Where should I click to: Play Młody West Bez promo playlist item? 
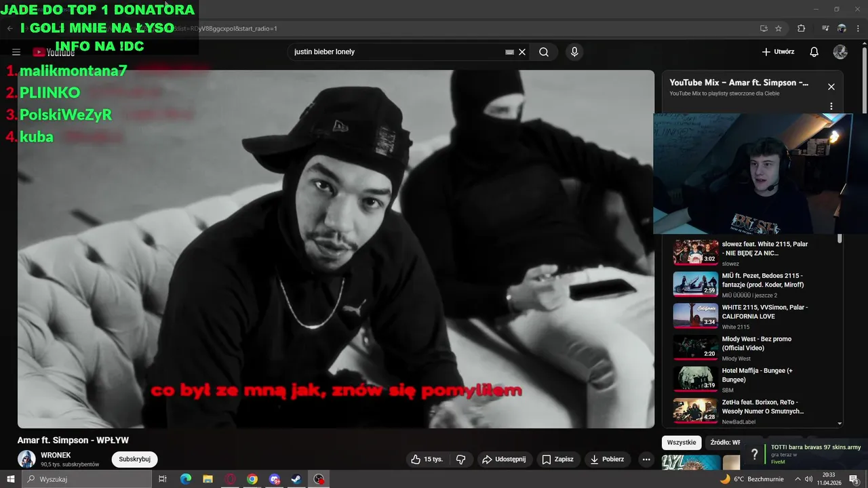(x=751, y=348)
